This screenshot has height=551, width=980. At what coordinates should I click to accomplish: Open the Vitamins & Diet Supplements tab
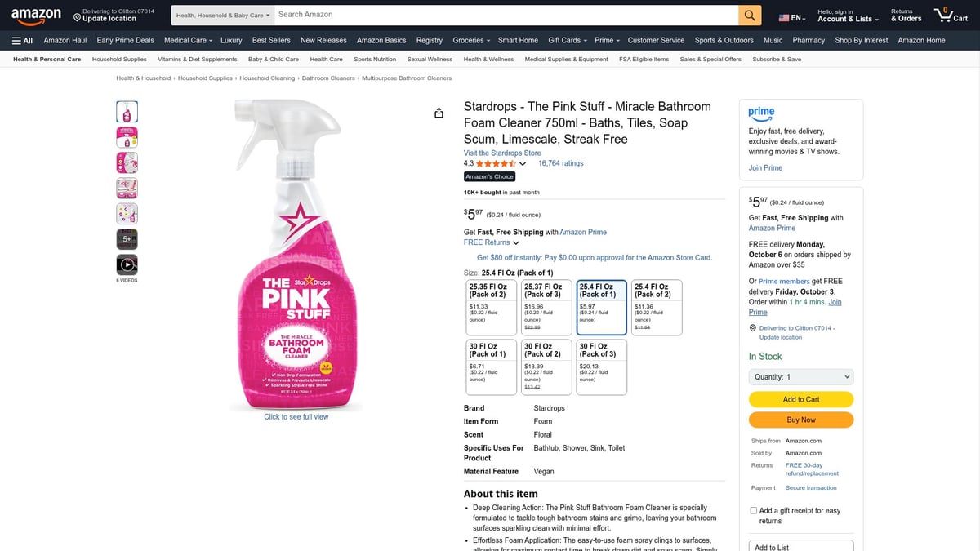tap(197, 59)
